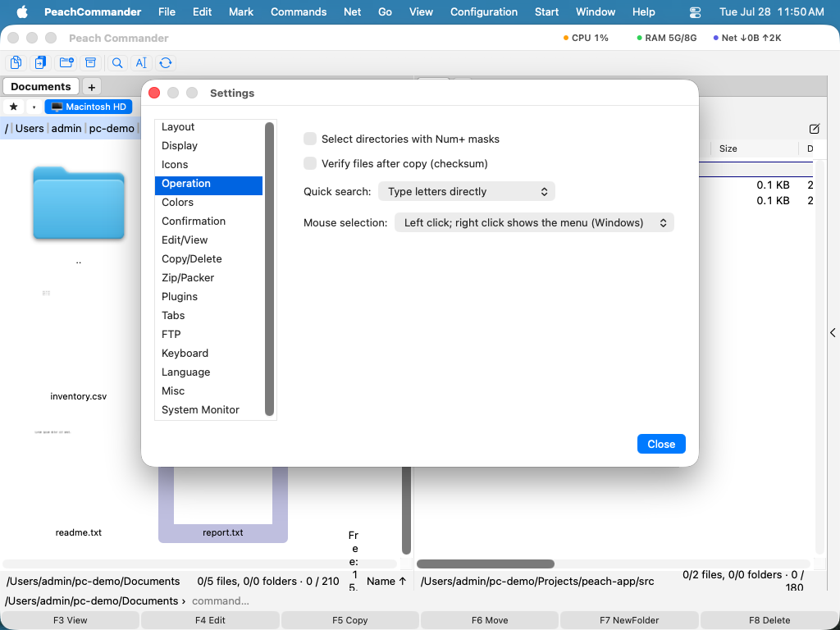Click the command line input field

(x=512, y=600)
